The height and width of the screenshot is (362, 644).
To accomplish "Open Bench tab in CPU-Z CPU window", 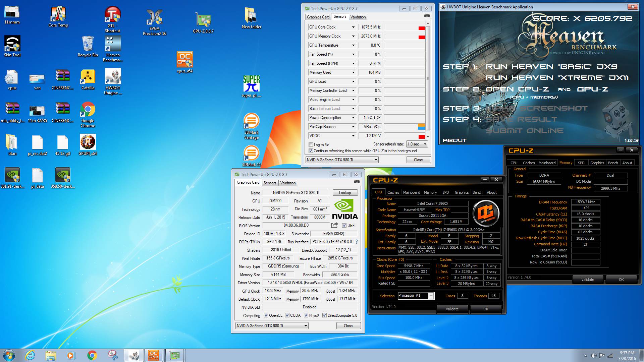I will pyautogui.click(x=477, y=192).
